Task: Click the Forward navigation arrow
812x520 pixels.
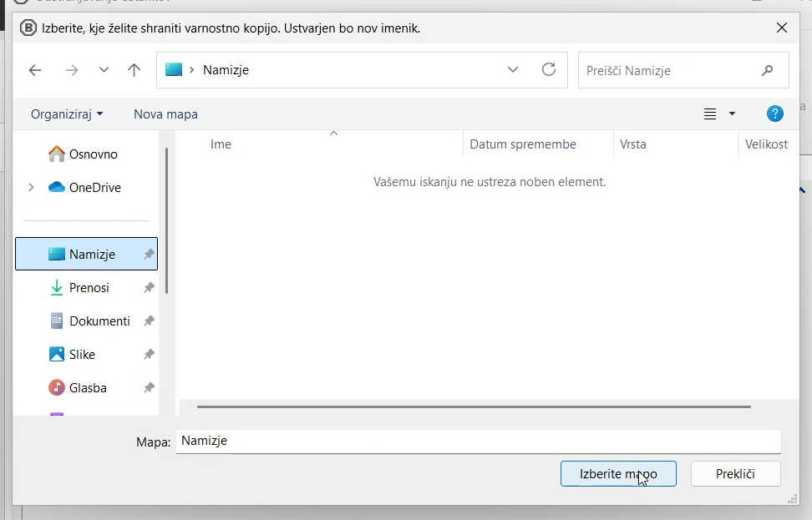Action: click(72, 71)
